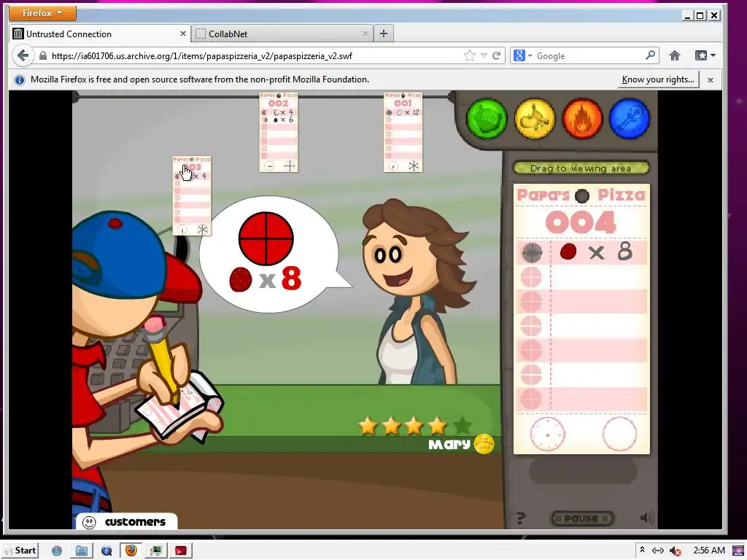Click the first taskbar globe icon
The width and height of the screenshot is (747, 560).
click(x=57, y=551)
